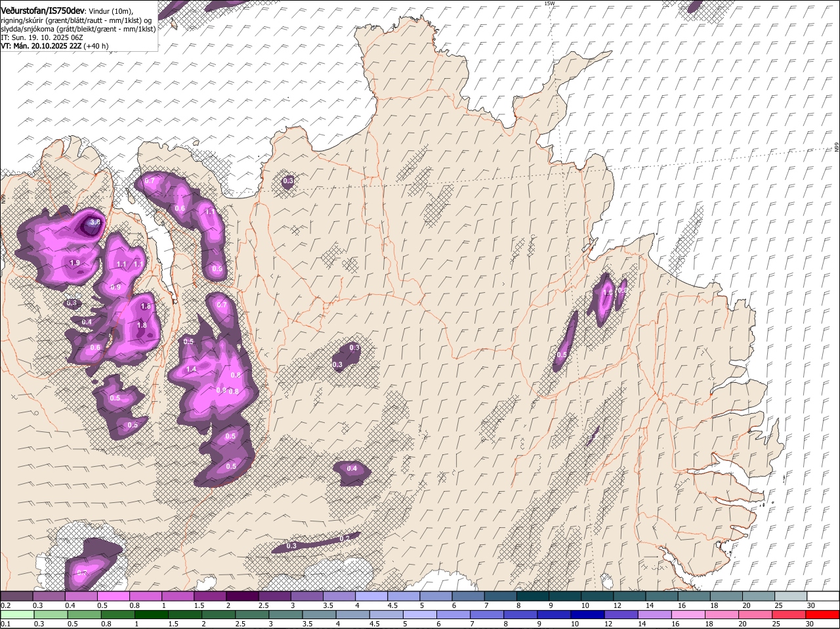Click the 1.9 precipitation value on the map
Screen dimensions: 840x629
point(75,263)
